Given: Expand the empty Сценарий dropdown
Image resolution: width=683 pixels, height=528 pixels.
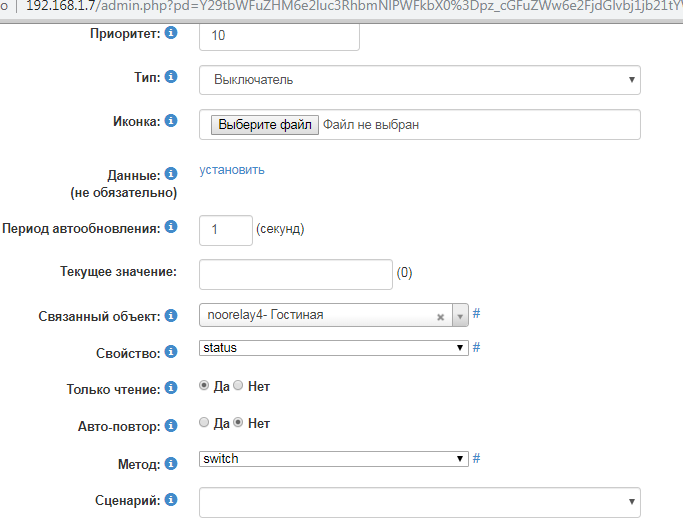Looking at the screenshot, I should [420, 501].
